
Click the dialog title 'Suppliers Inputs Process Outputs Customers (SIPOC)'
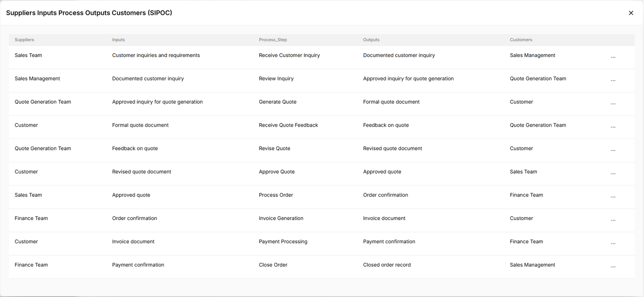89,13
